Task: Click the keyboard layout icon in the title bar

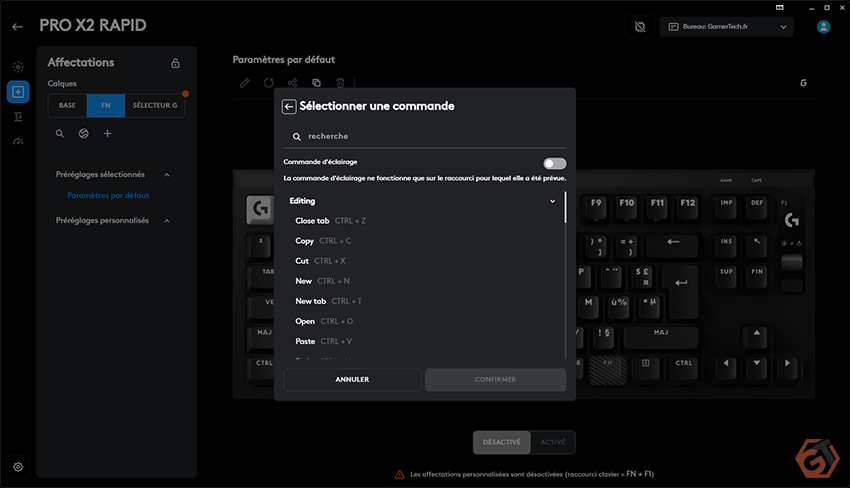Action: pos(780,8)
